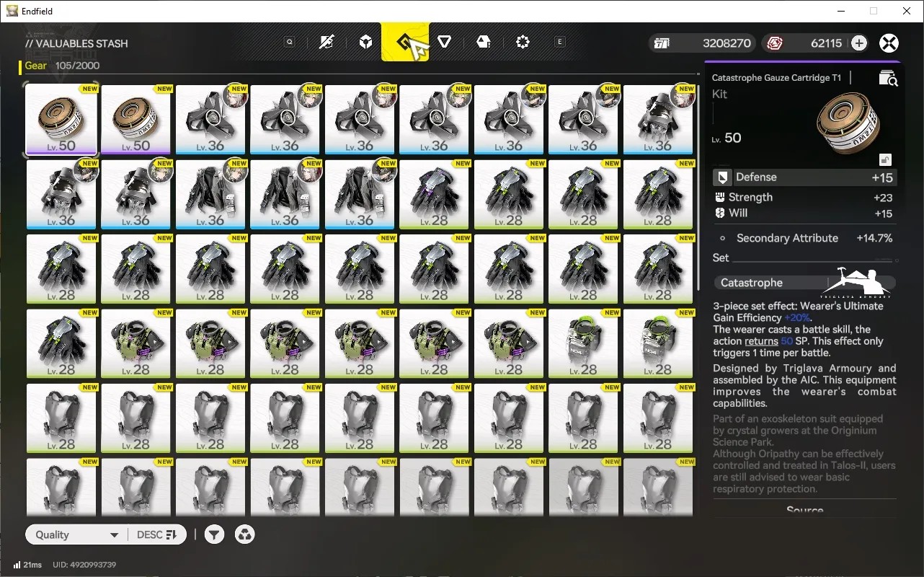Viewport: 924px width, 577px height.
Task: Select the highlighted Lv.50 cartridge item
Action: [61, 119]
